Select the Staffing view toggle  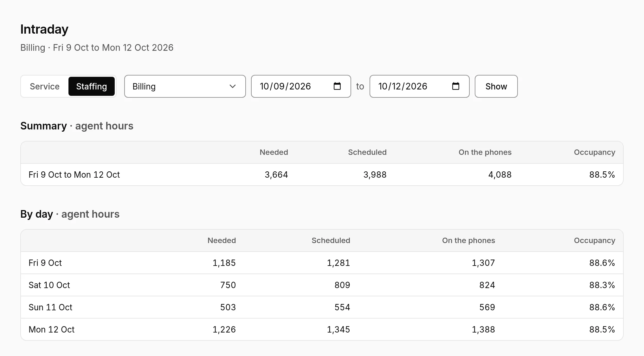[92, 86]
